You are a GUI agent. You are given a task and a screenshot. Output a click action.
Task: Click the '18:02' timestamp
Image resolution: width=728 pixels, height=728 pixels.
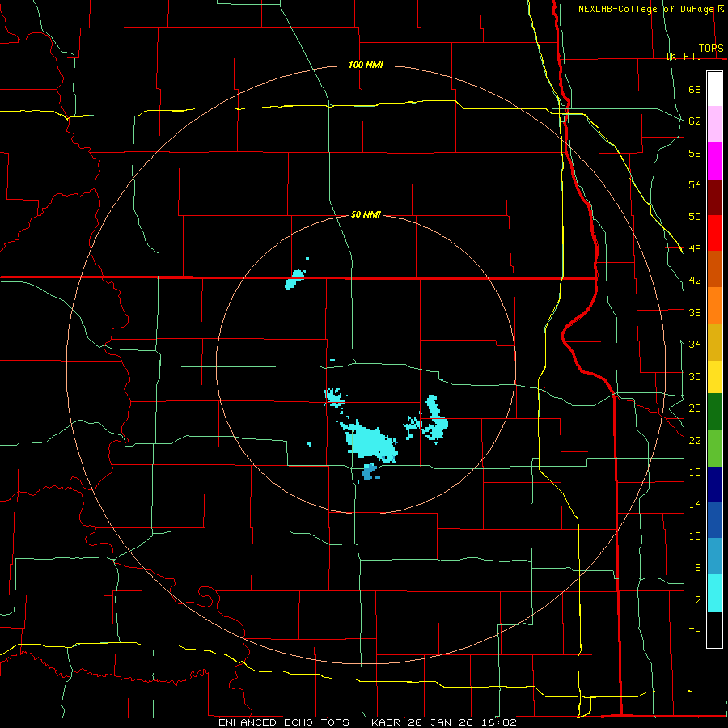coord(498,722)
